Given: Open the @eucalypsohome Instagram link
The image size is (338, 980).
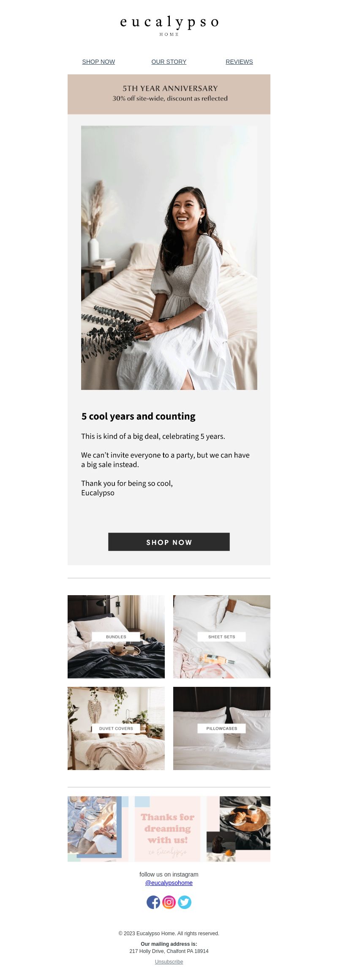Looking at the screenshot, I should pyautogui.click(x=169, y=883).
